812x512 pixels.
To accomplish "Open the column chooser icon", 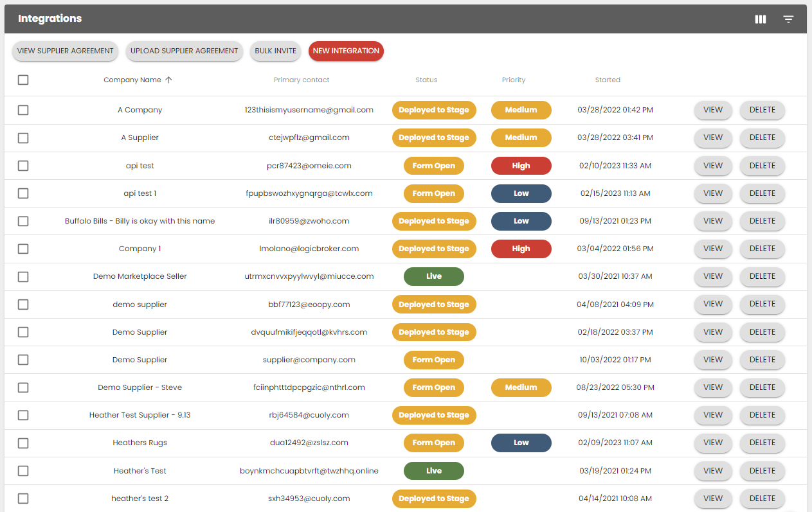I will pyautogui.click(x=761, y=19).
